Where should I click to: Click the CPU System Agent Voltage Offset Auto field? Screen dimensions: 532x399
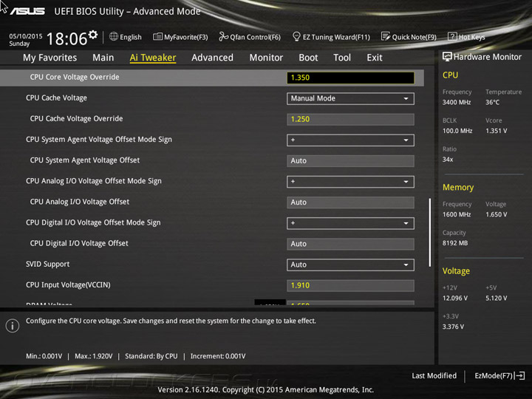coord(350,161)
